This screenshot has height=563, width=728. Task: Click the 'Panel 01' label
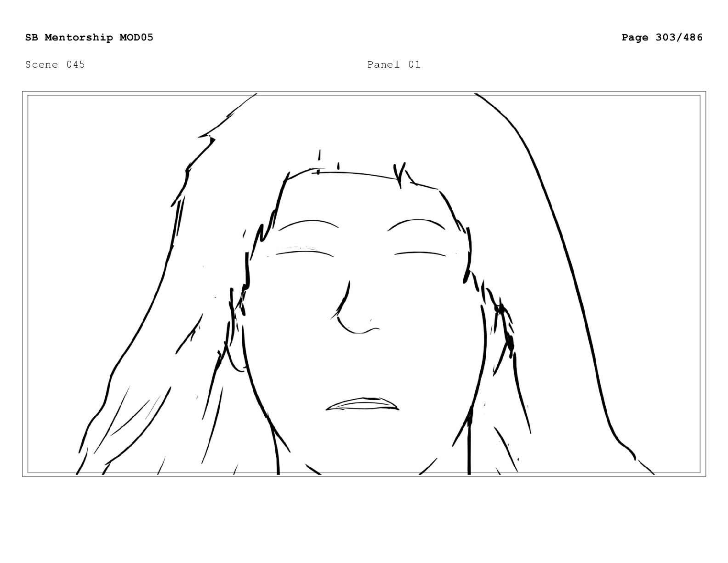click(x=394, y=64)
